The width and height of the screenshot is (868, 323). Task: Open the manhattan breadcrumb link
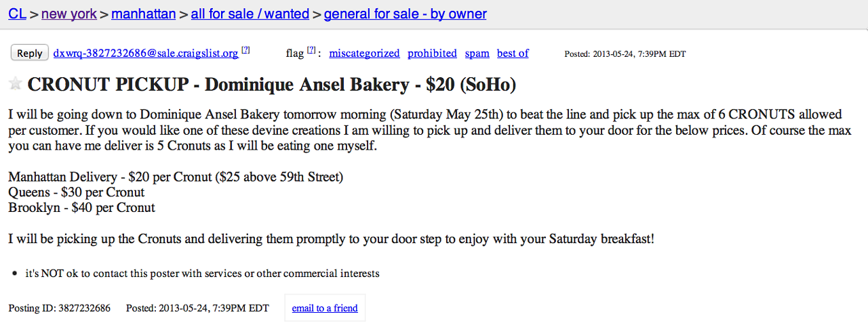pyautogui.click(x=143, y=14)
